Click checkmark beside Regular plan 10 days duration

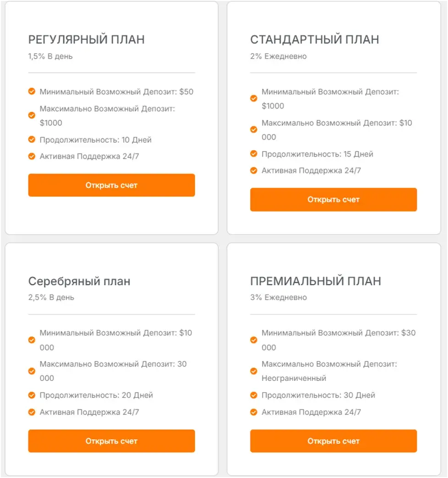tap(32, 139)
